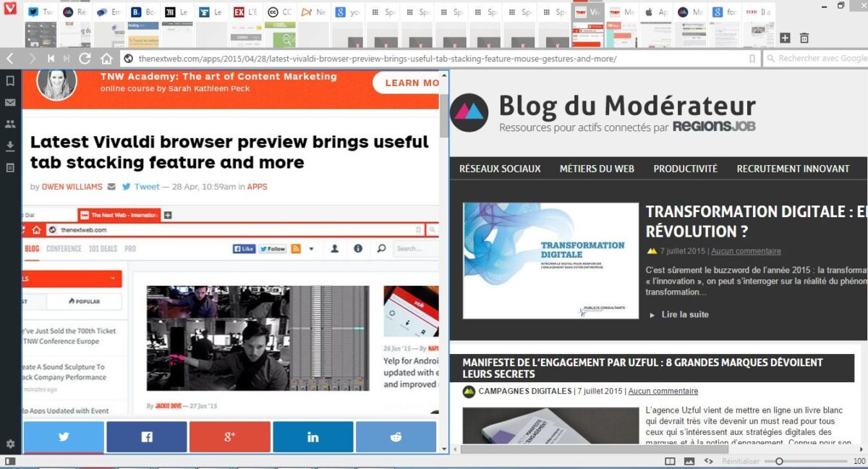The height and width of the screenshot is (469, 868).
Task: Open the RÉSEAUX SOCIAUX menu
Action: click(500, 169)
